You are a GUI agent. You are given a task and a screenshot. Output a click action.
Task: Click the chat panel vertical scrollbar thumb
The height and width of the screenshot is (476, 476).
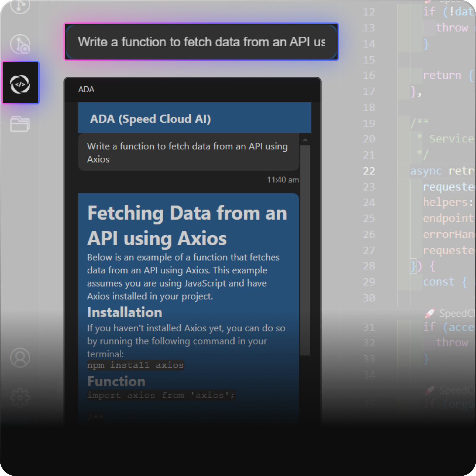[305, 250]
